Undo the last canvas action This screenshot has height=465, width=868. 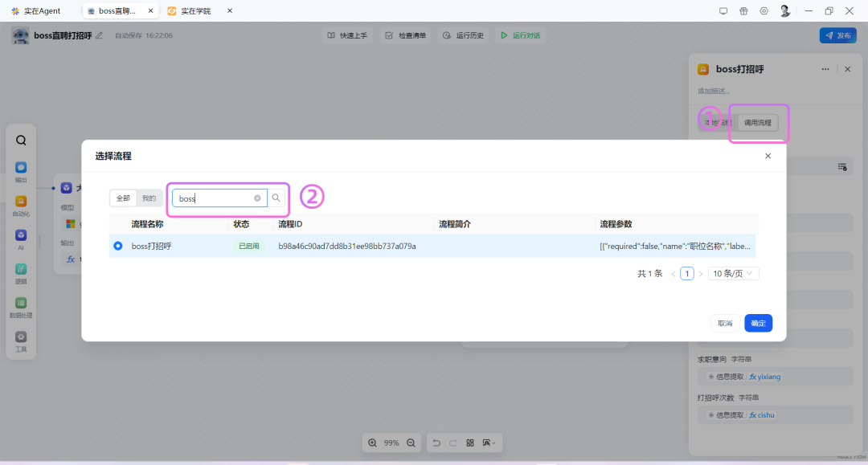[x=436, y=443]
